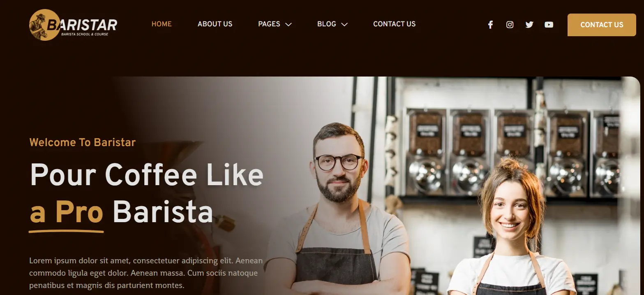
Task: Expand the Blog dropdown chevron
Action: (344, 24)
